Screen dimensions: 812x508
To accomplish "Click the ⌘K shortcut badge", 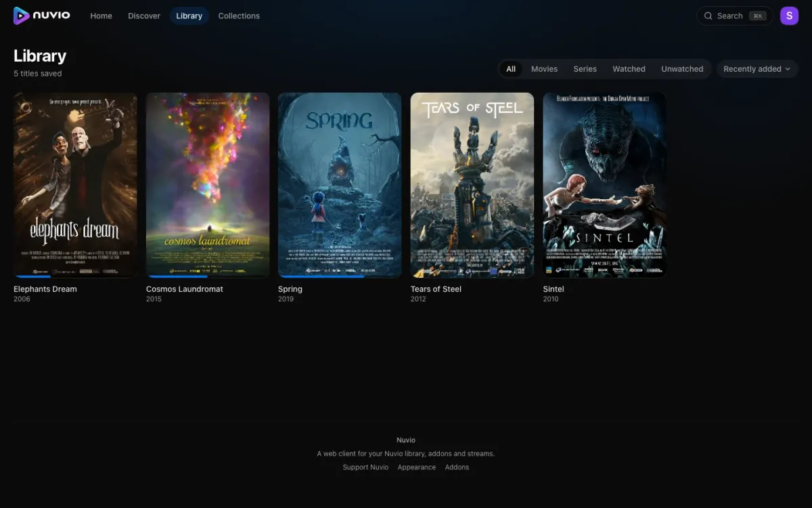I will tap(758, 16).
